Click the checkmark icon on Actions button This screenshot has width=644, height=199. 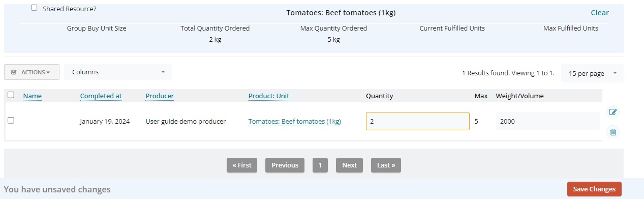[x=14, y=72]
